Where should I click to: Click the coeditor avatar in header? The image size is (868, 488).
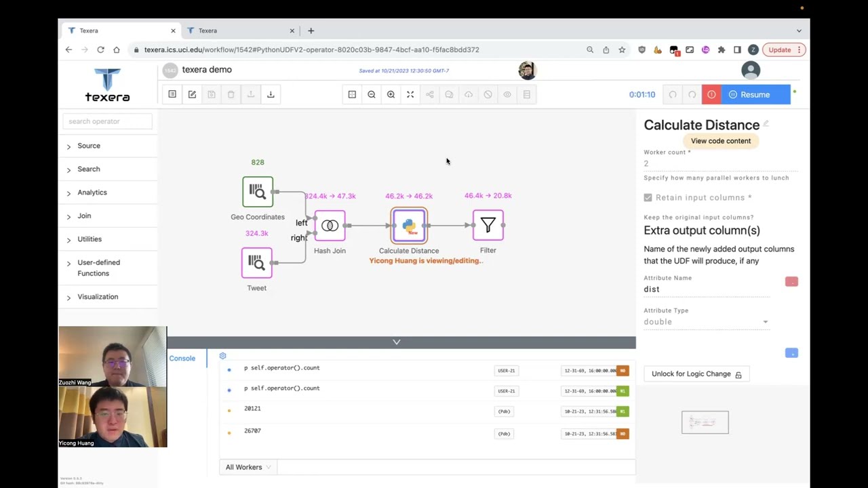(x=527, y=70)
